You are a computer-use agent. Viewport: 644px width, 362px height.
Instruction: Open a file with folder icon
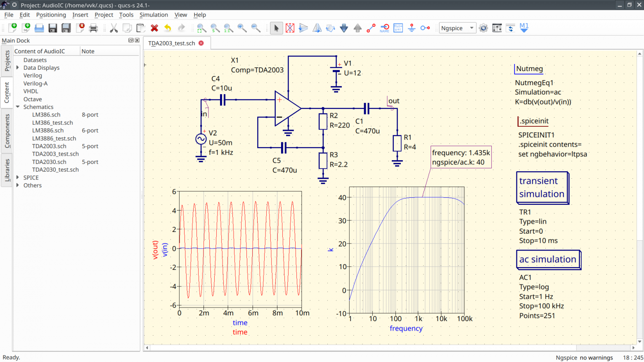tap(39, 28)
